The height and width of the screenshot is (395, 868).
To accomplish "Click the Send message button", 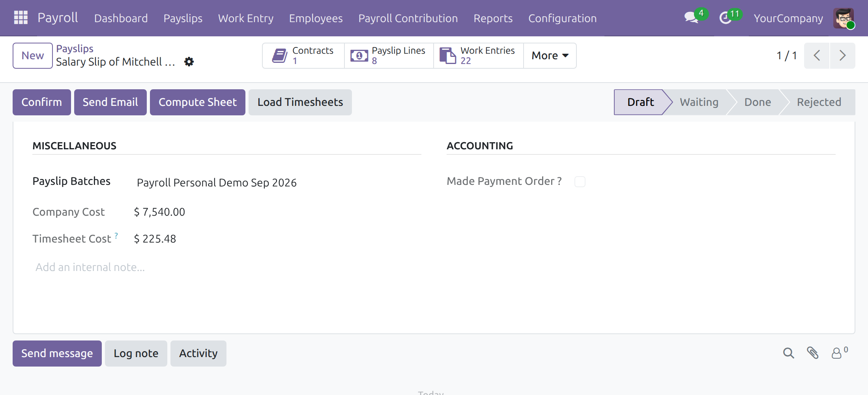I will tap(57, 354).
